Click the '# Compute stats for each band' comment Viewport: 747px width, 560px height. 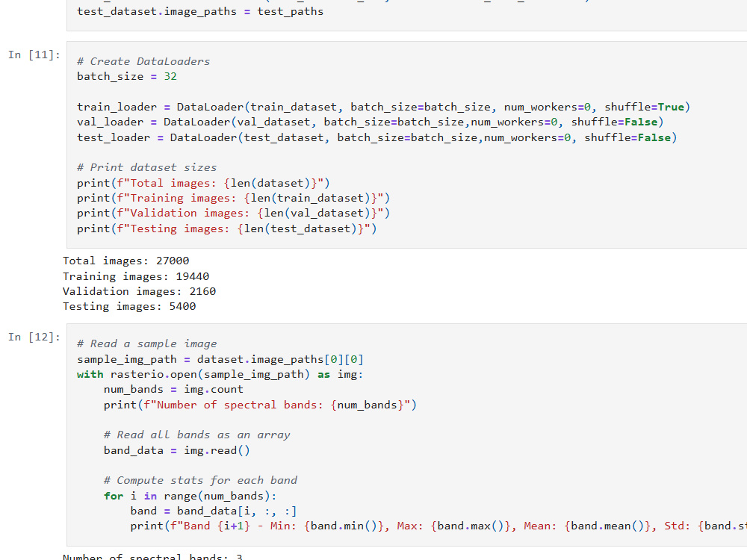click(x=200, y=480)
